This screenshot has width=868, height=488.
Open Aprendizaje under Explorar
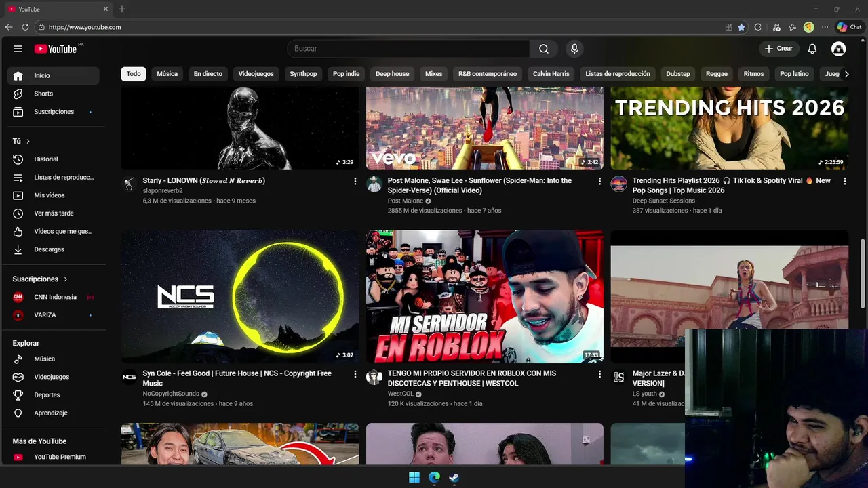coord(53,413)
